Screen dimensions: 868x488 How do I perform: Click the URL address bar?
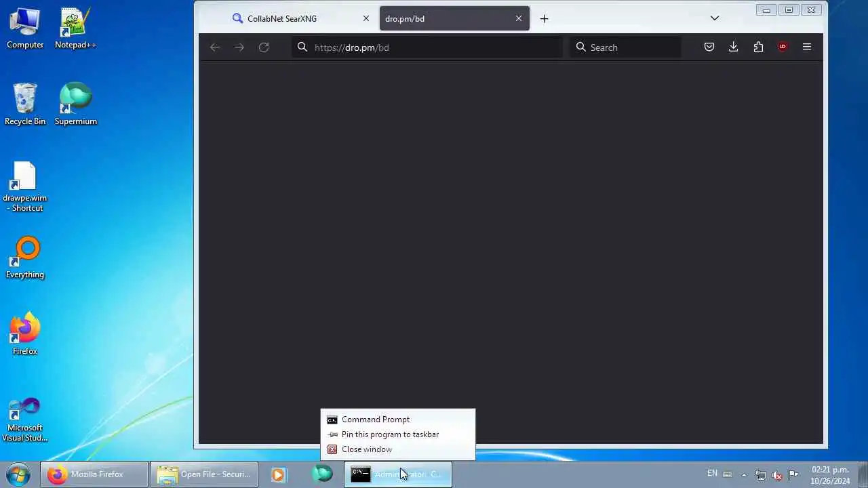point(427,47)
